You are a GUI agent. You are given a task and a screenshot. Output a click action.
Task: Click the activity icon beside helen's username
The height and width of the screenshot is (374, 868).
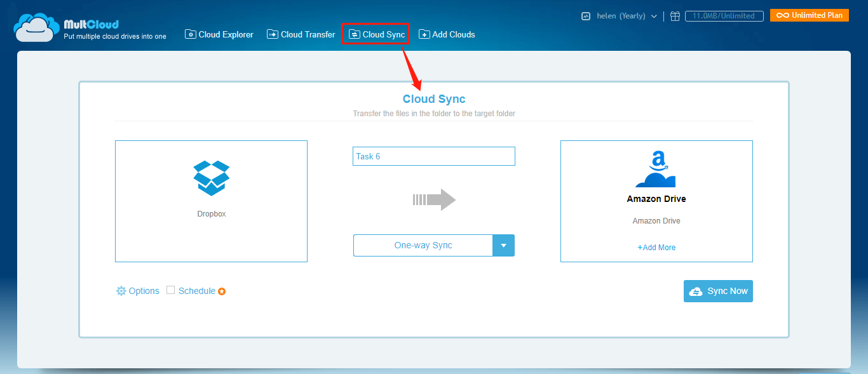585,16
